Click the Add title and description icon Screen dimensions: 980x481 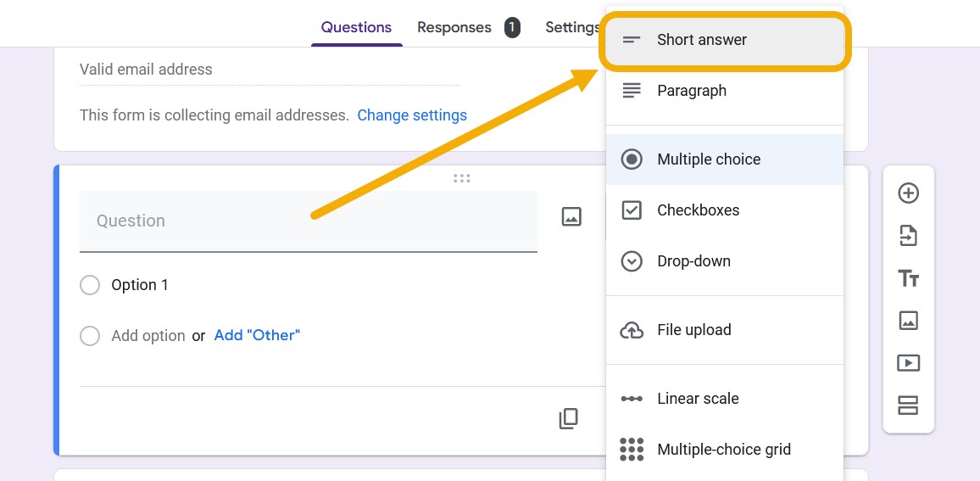point(908,278)
